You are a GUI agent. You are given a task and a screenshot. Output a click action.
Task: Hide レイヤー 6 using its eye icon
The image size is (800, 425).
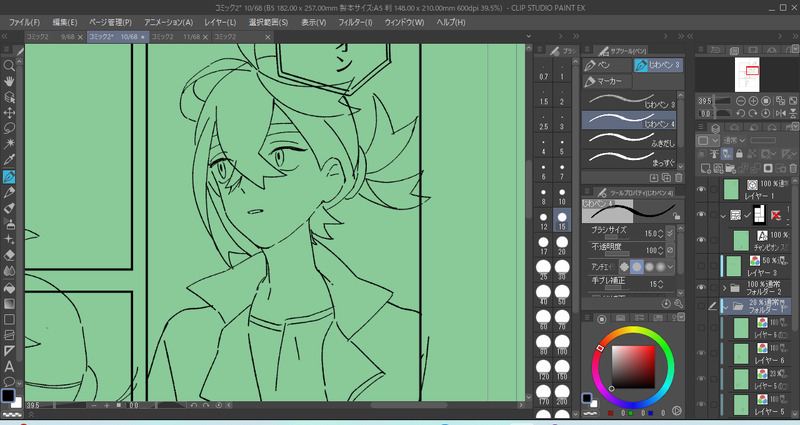701,353
